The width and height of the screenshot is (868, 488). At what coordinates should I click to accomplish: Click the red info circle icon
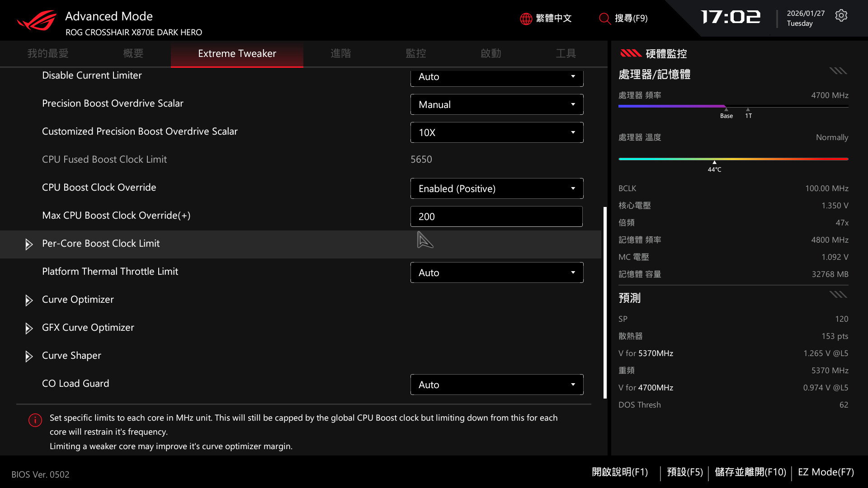click(x=35, y=420)
